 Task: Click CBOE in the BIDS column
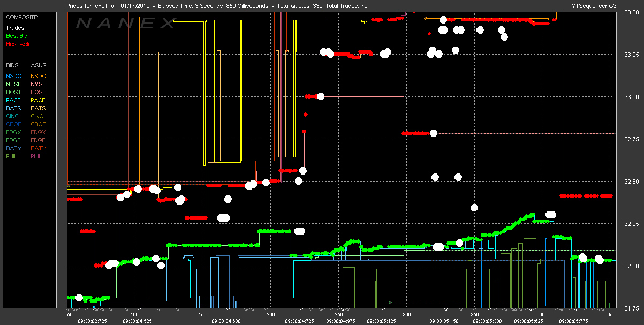tap(14, 124)
